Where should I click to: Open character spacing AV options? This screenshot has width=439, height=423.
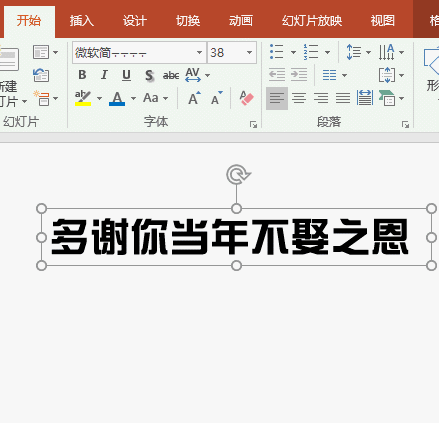[x=197, y=75]
